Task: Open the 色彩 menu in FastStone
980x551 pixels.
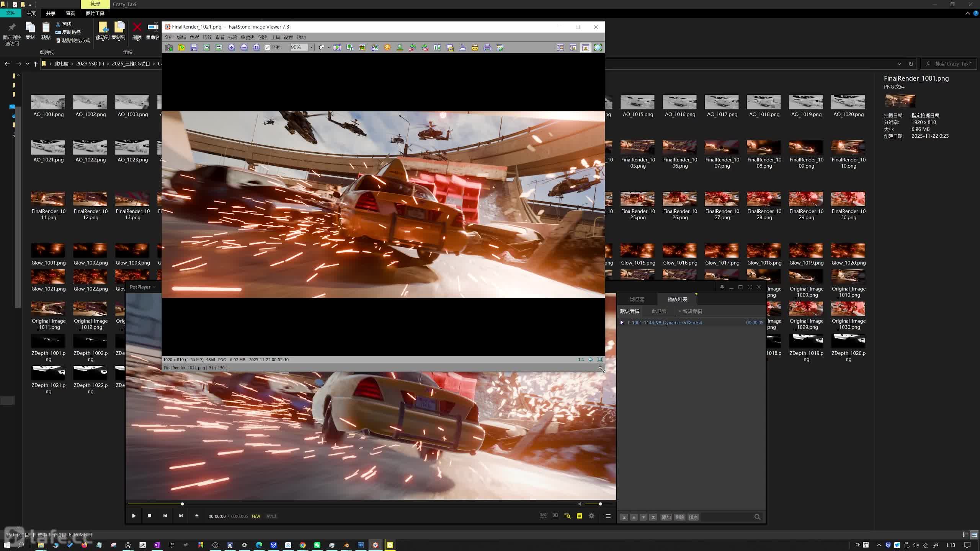Action: click(194, 37)
